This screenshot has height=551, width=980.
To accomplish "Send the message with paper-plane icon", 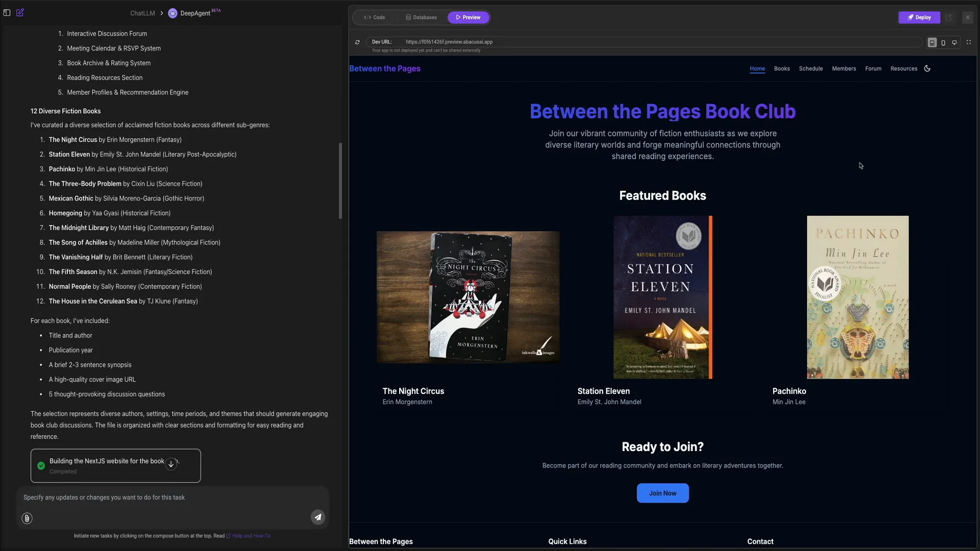I will pos(318,517).
